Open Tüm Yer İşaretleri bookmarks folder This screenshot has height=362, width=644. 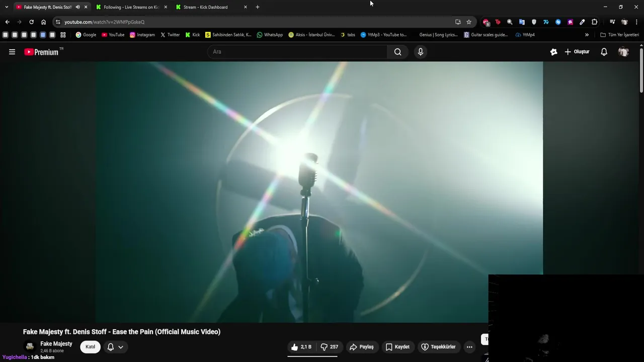coord(619,35)
